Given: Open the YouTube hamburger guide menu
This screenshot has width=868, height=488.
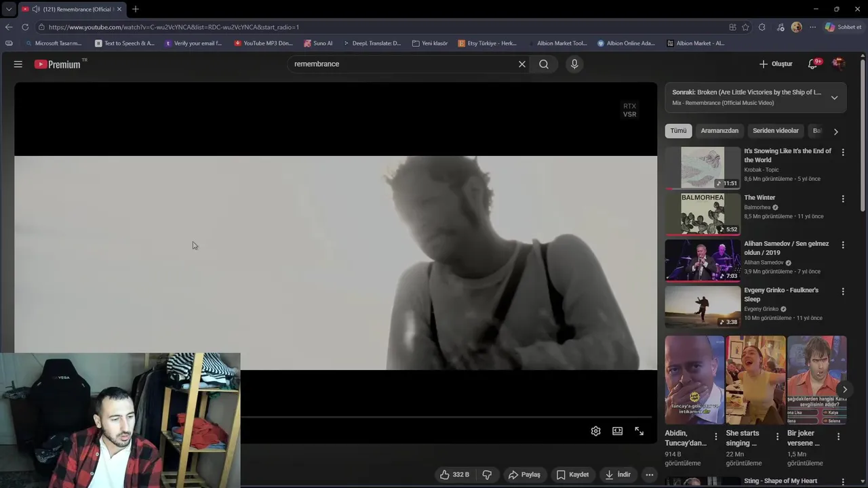Looking at the screenshot, I should [x=18, y=64].
